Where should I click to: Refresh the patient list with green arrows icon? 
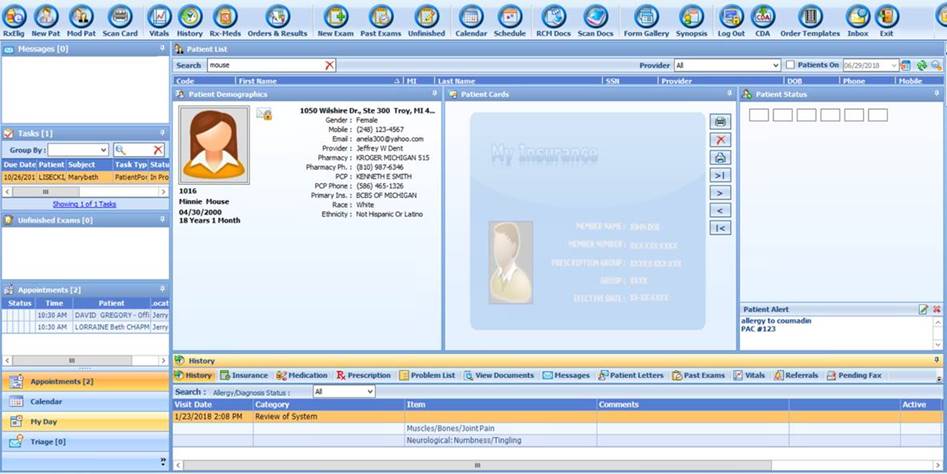point(922,65)
